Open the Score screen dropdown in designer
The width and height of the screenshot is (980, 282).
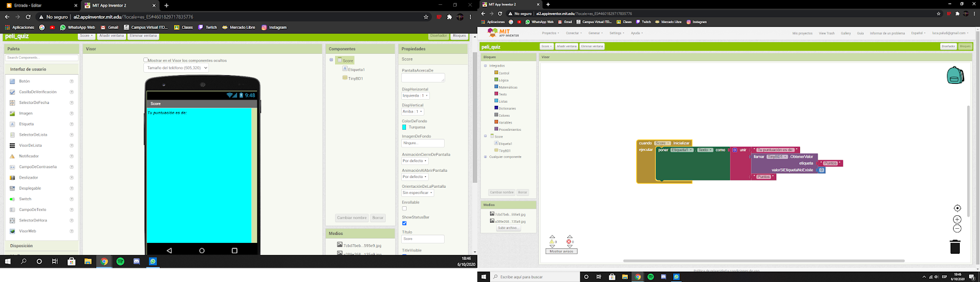click(x=86, y=35)
